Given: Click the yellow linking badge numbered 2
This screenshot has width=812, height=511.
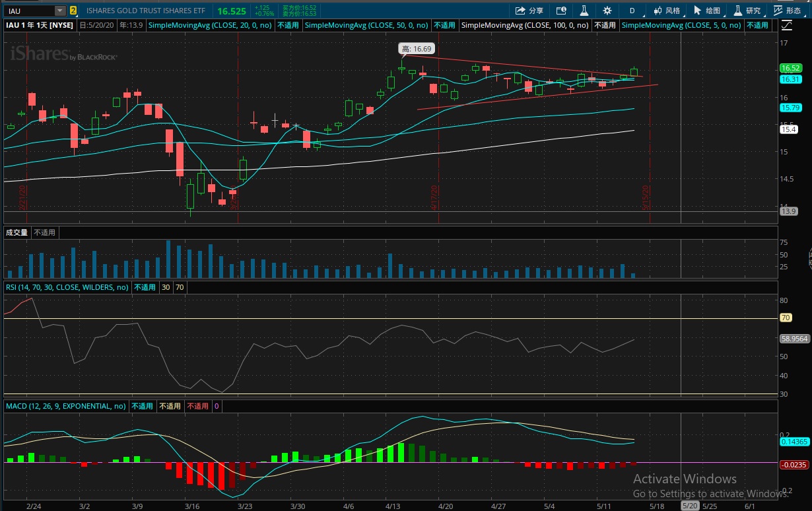Looking at the screenshot, I should (x=73, y=11).
